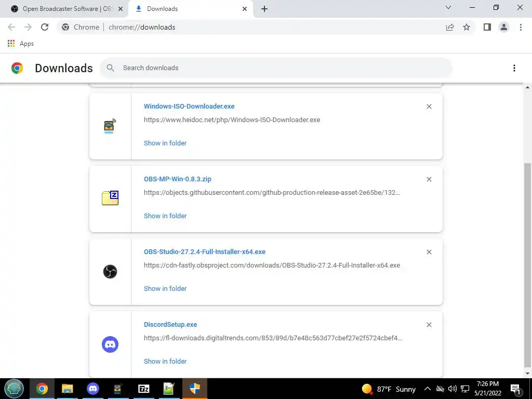The width and height of the screenshot is (532, 399).
Task: Open the Windows ISO Downloader taskbar app
Action: point(118,389)
